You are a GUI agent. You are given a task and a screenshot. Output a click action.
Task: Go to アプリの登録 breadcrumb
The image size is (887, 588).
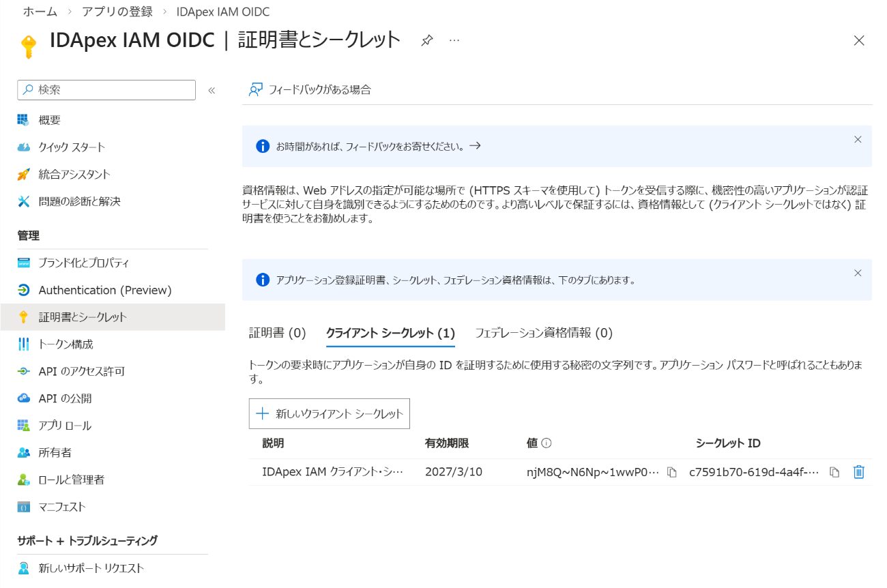[116, 12]
